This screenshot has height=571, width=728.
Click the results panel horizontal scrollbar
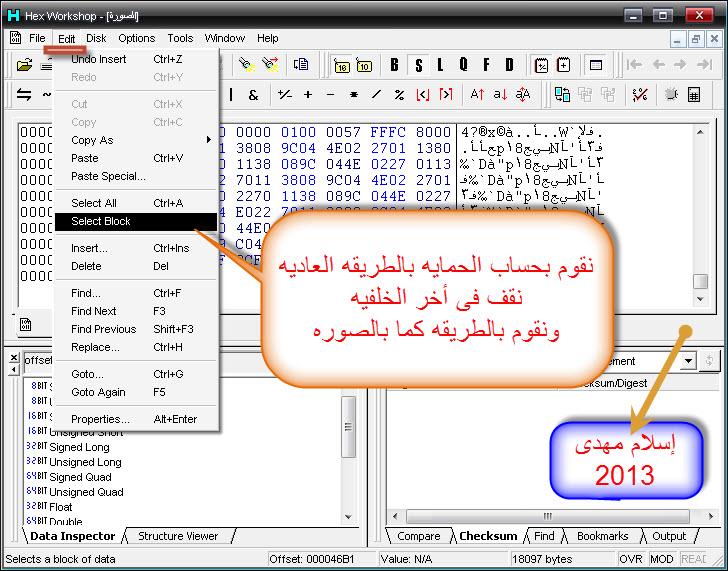[548, 516]
